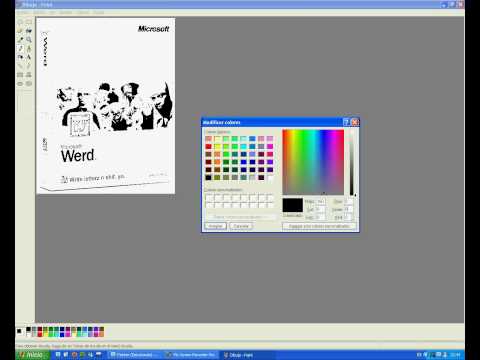
Task: Click the Rojo (red) input field
Action: (x=348, y=202)
